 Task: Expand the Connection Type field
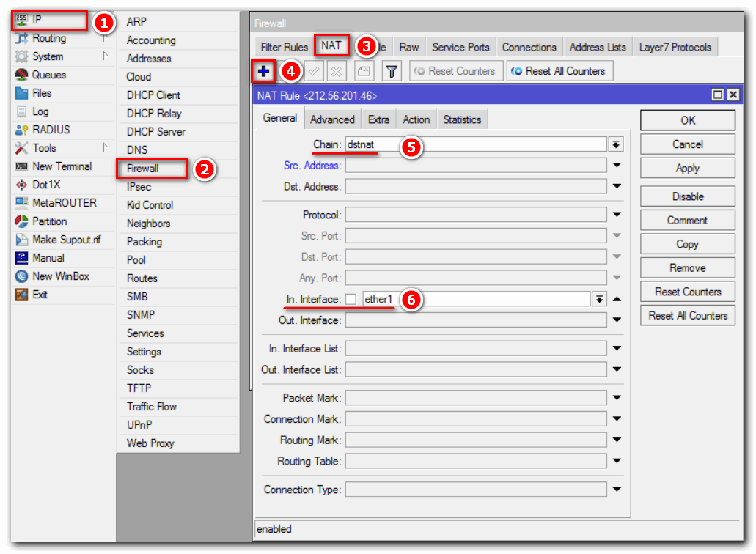[x=617, y=489]
